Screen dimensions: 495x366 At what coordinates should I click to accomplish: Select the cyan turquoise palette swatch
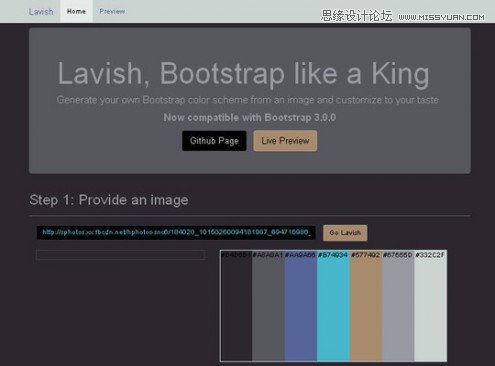coord(333,306)
